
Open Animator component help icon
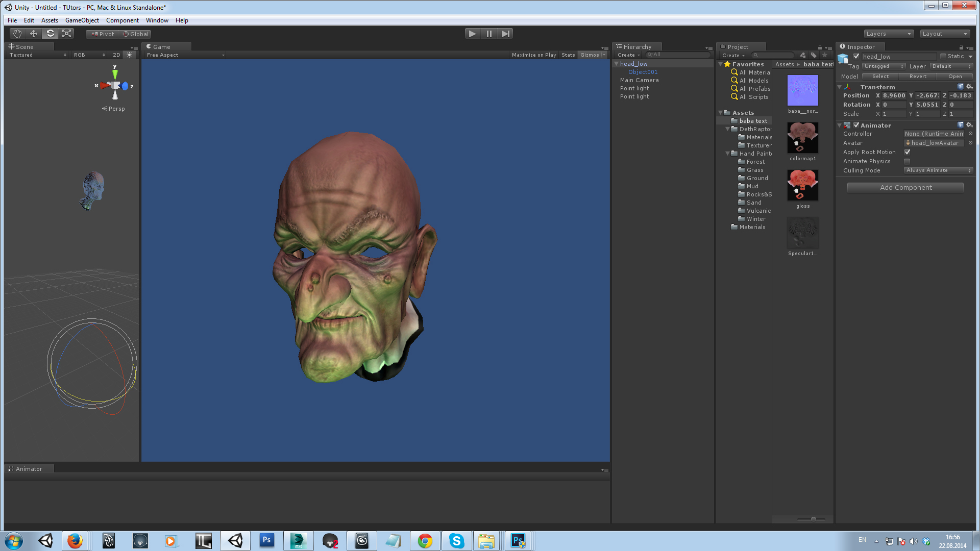tap(960, 125)
